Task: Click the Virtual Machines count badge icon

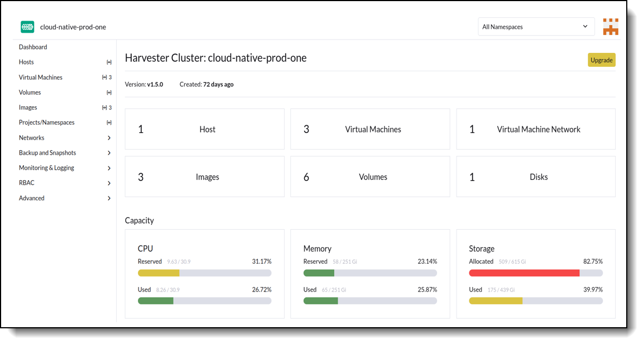Action: [105, 77]
